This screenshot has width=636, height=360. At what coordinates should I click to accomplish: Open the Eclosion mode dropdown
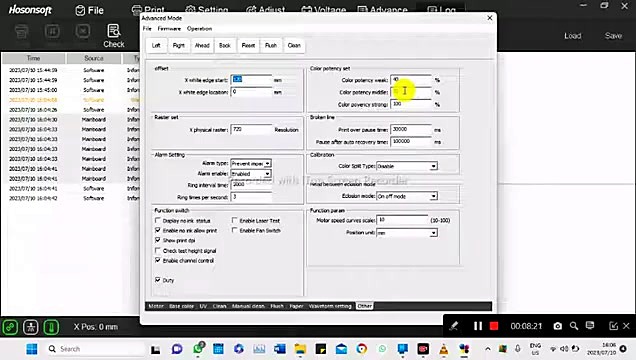pos(407,196)
